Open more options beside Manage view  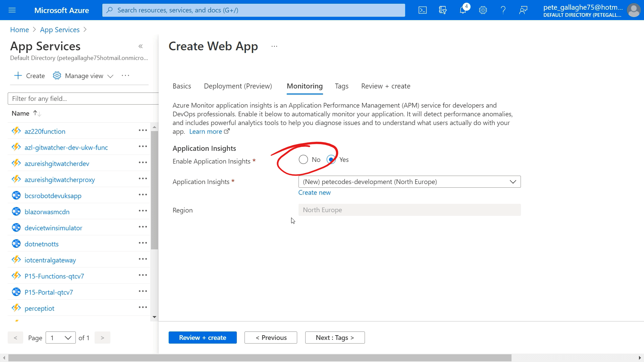[x=125, y=76]
